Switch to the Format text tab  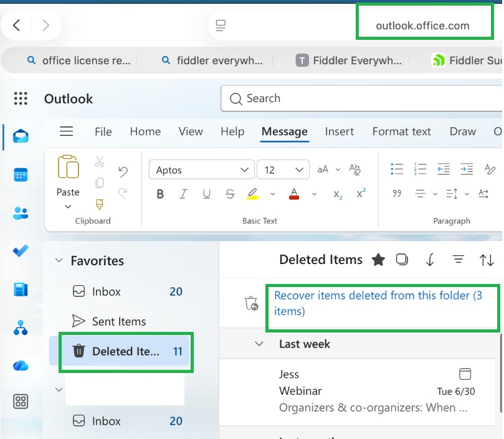[x=401, y=131]
